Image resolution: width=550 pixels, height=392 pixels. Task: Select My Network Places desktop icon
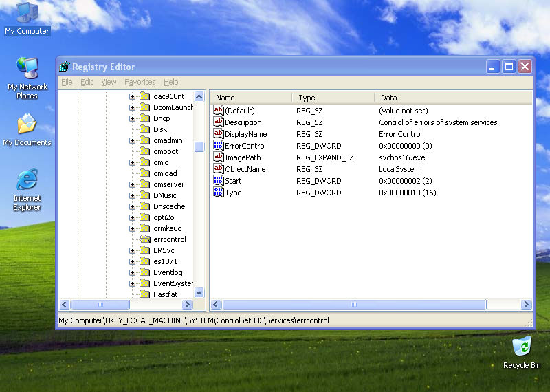pyautogui.click(x=27, y=69)
